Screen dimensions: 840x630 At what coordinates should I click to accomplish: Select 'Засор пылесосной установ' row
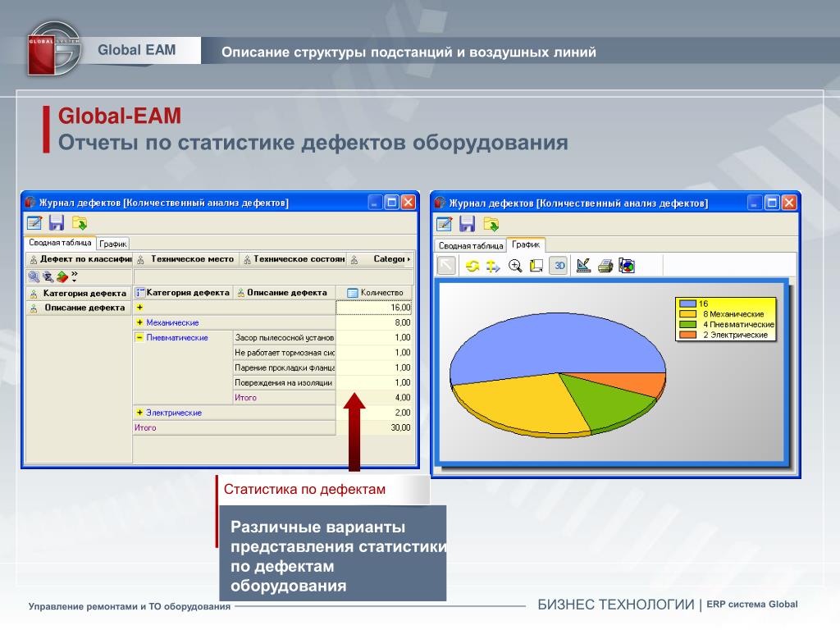tap(284, 337)
